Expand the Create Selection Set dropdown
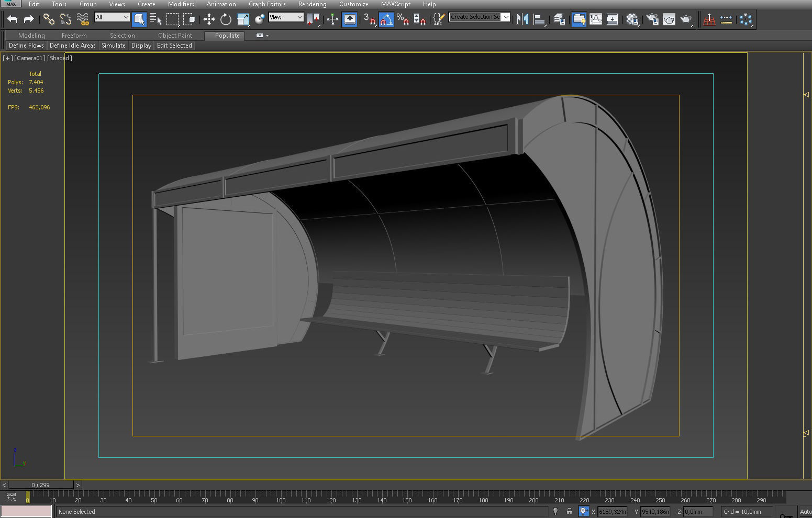This screenshot has height=518, width=812. 506,17
